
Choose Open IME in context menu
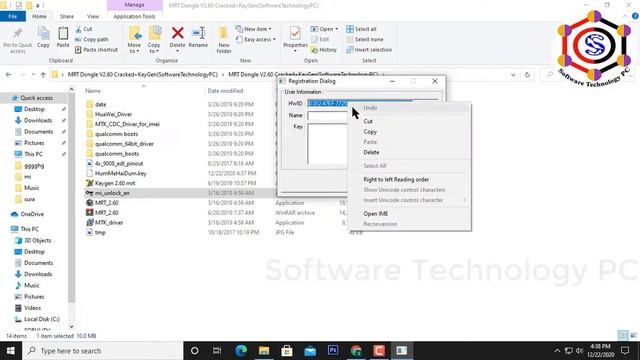[x=409, y=213]
